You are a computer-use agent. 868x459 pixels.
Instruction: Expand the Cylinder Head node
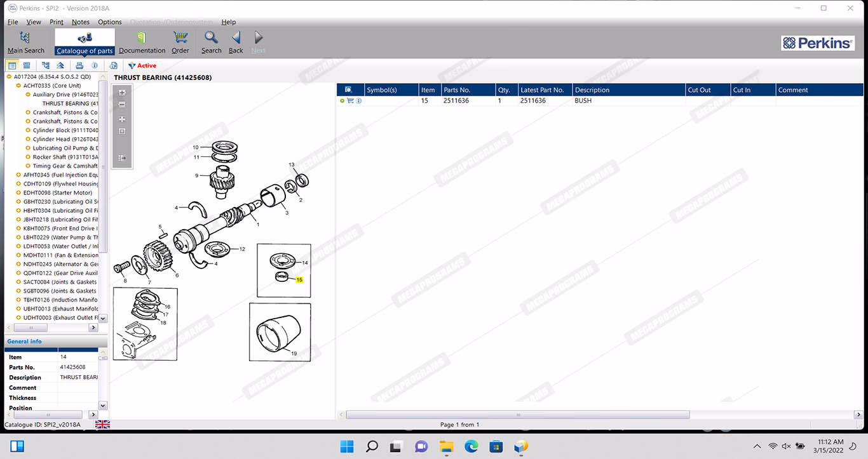(28, 139)
